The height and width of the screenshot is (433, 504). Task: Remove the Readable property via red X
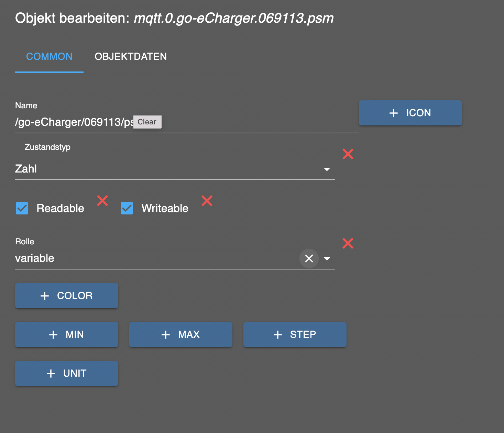[102, 201]
